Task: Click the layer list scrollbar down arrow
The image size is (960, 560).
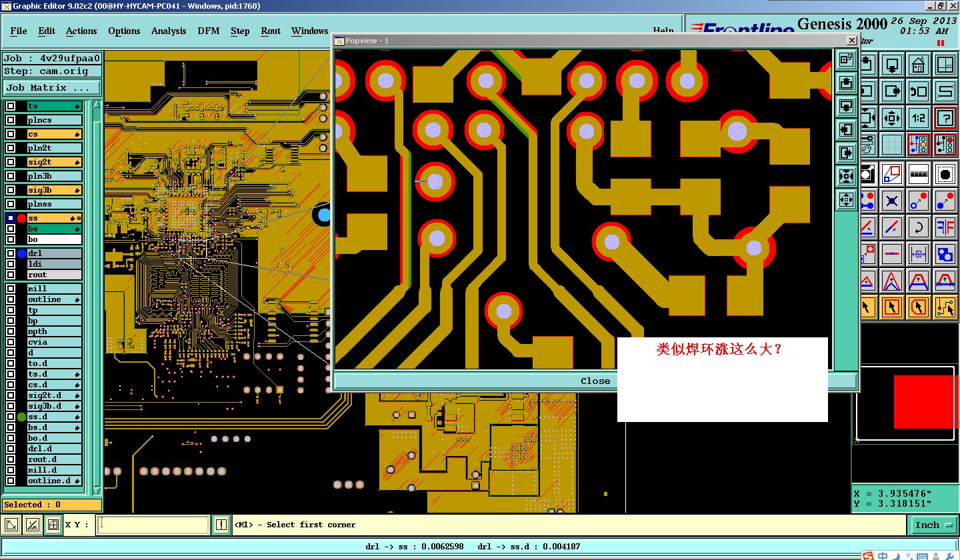Action: click(x=97, y=490)
